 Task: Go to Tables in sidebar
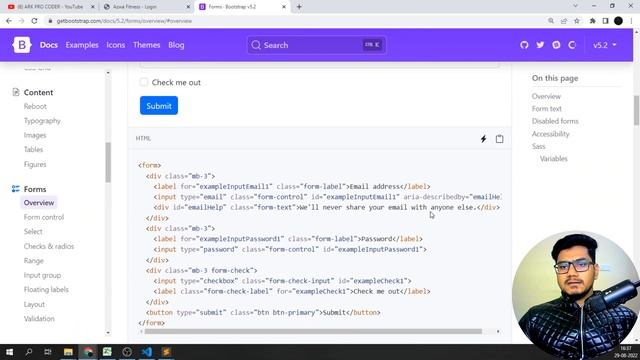click(33, 149)
